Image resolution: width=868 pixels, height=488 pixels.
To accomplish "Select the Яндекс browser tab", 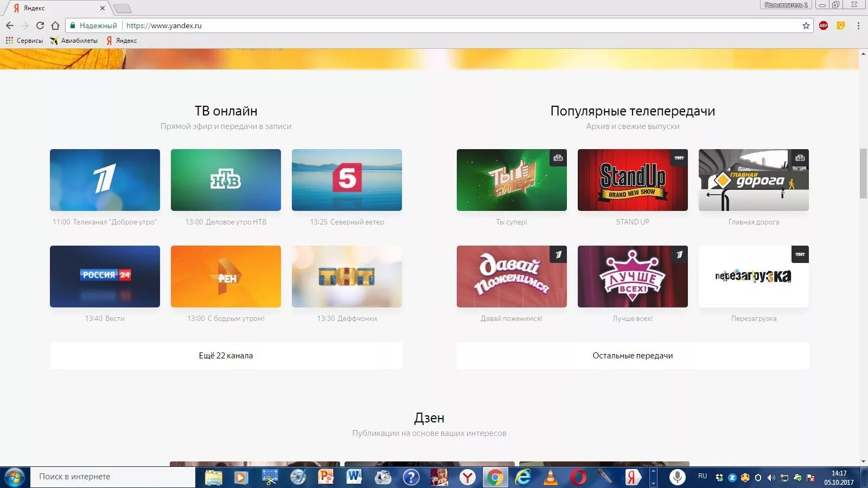I will [57, 8].
